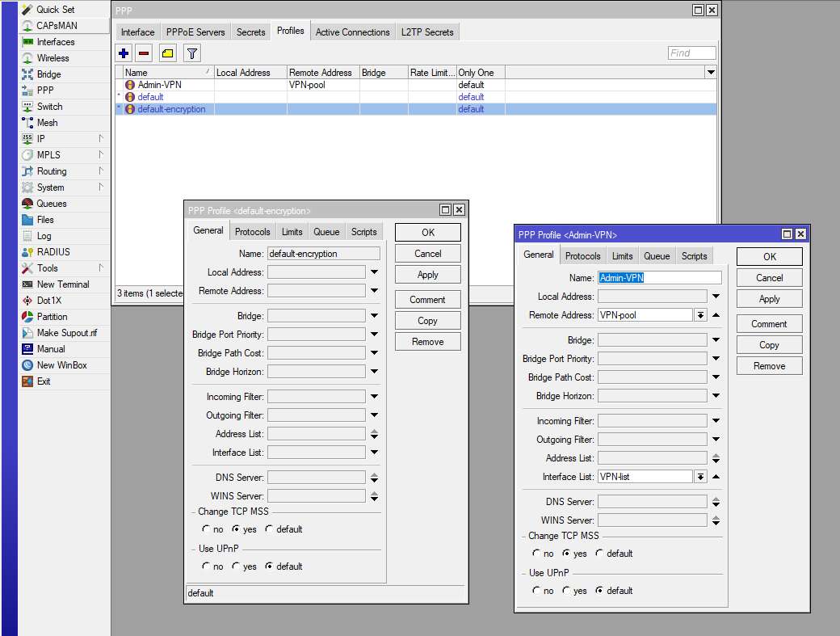
Task: Click Exit in the sidebar
Action: (44, 381)
